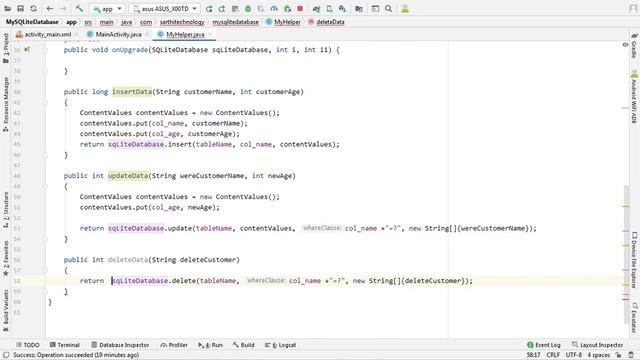
Task: Click the Sync/Reload from disk icon
Action: tap(33, 9)
